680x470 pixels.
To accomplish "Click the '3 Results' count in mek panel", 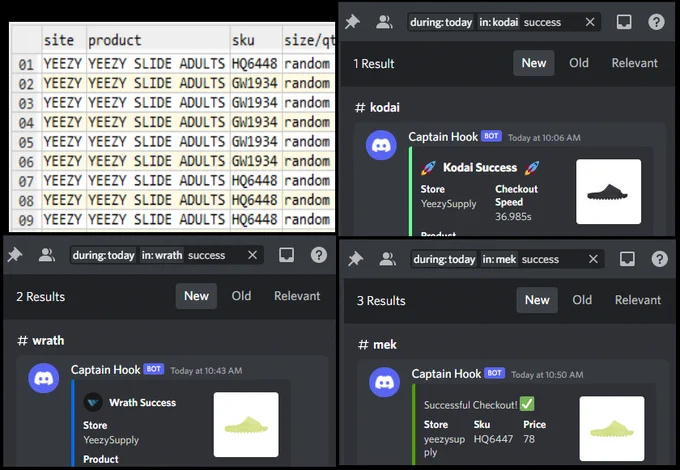I will click(x=381, y=300).
